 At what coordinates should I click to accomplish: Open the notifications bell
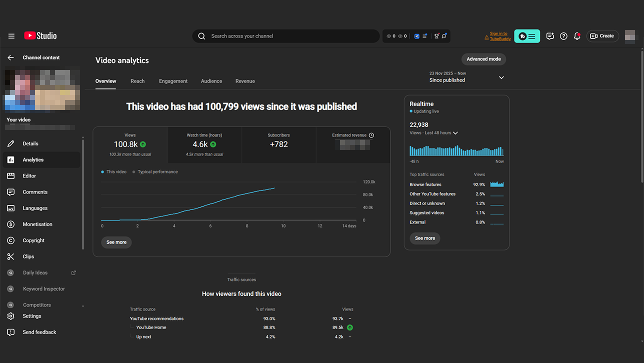pos(577,36)
